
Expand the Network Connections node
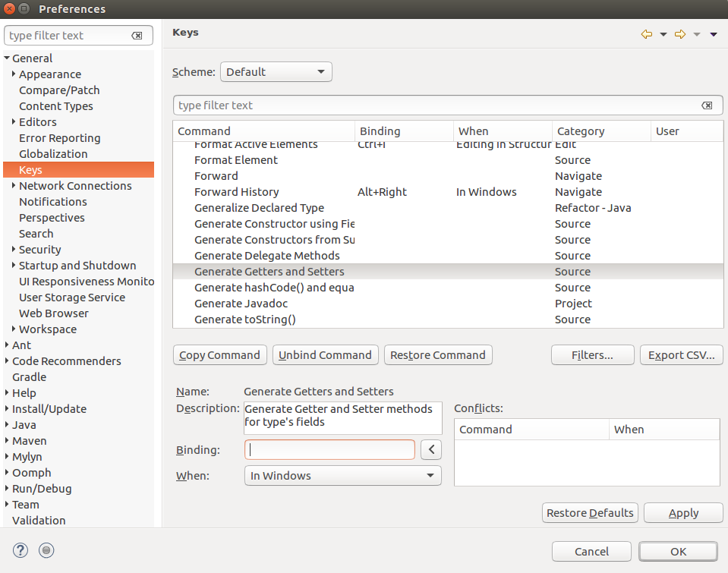click(14, 185)
